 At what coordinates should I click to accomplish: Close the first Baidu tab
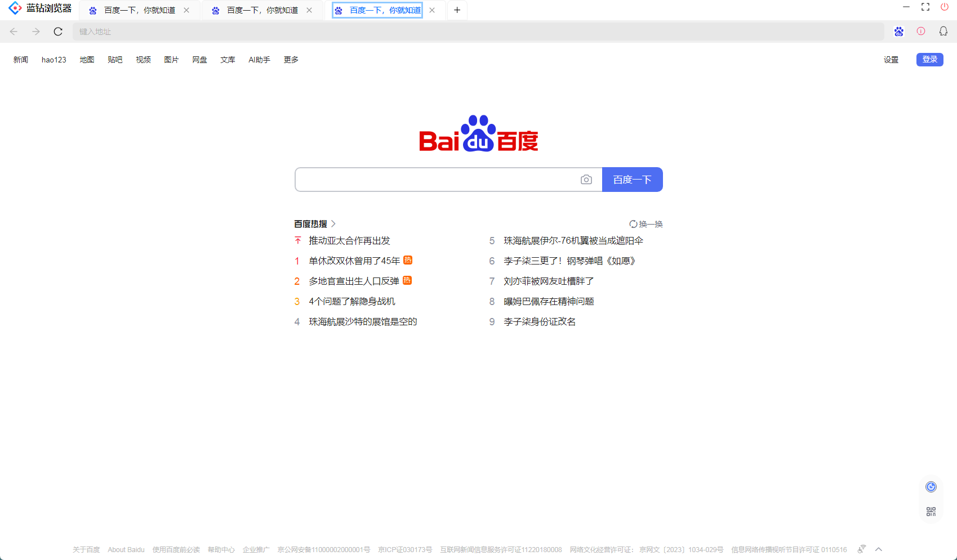(186, 10)
